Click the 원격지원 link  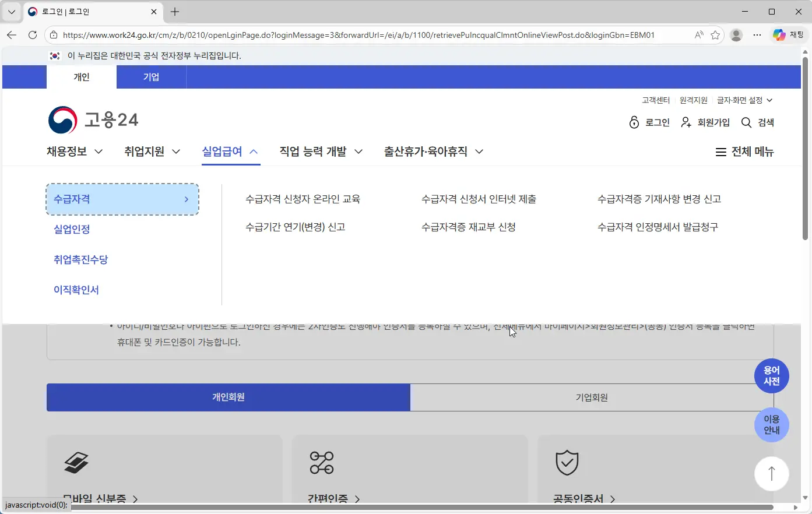click(693, 100)
